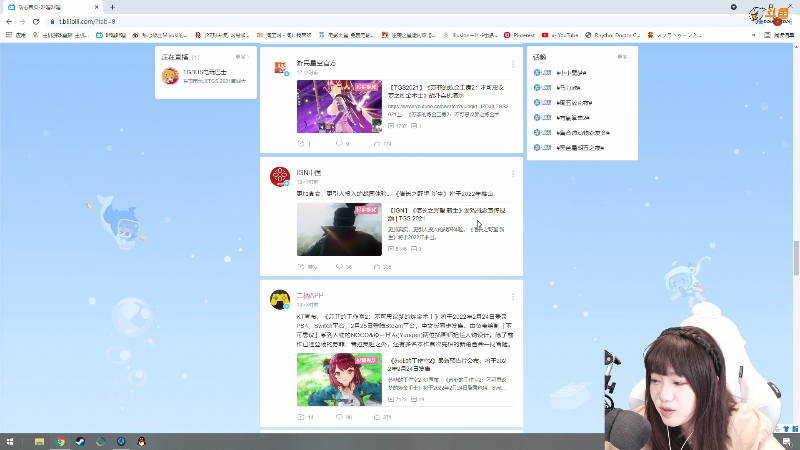Click the page vertical scrollbar thumb
800x450 pixels.
pos(796,258)
